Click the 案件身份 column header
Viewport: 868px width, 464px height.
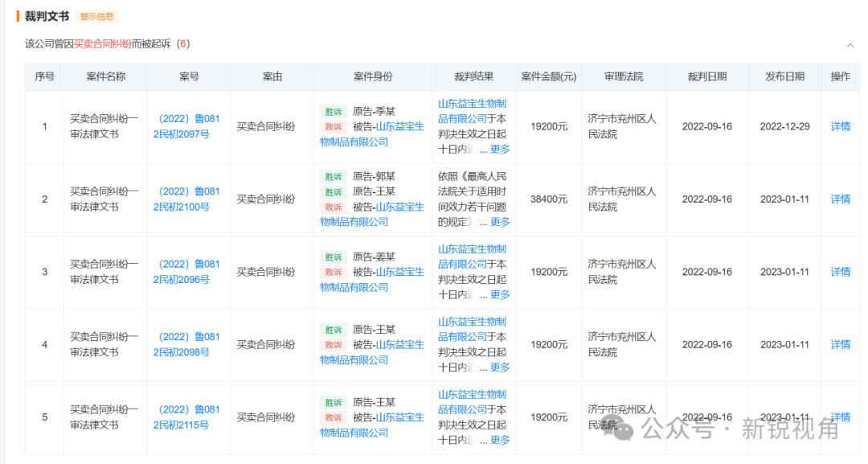tap(373, 77)
